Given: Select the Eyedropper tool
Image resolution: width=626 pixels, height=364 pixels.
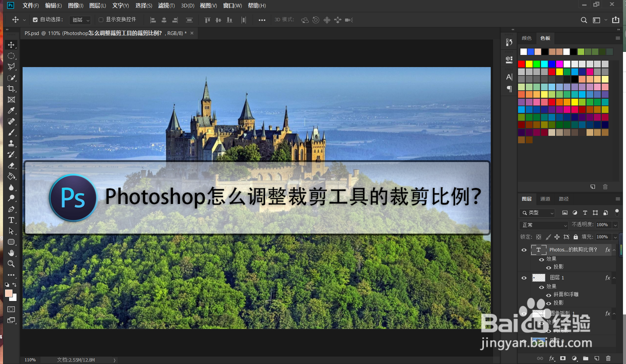Looking at the screenshot, I should point(11,110).
